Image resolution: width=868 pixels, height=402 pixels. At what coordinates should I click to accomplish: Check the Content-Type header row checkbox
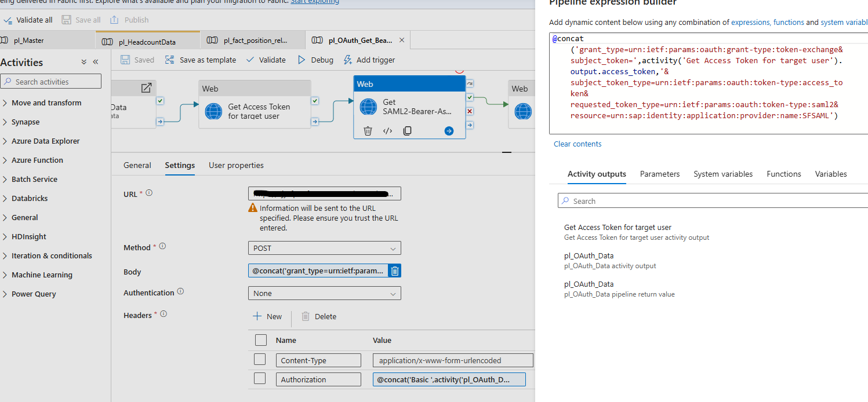(x=260, y=360)
